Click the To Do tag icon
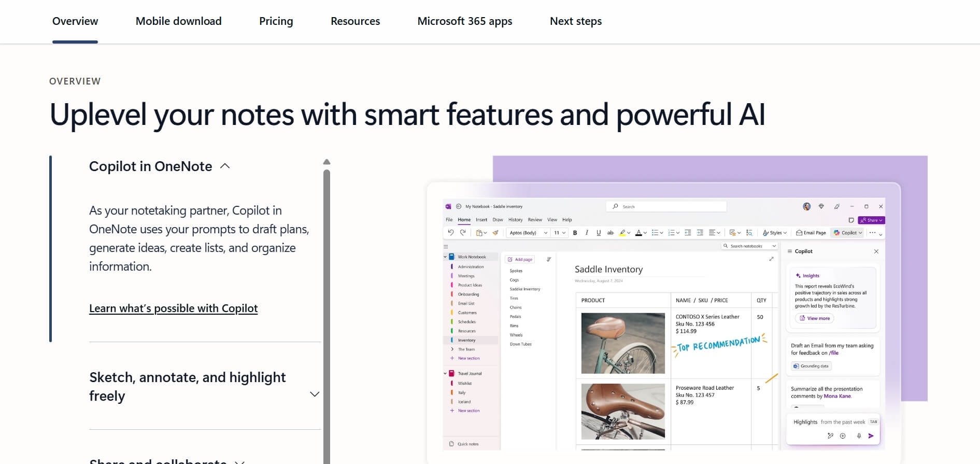The height and width of the screenshot is (464, 980). [x=732, y=233]
